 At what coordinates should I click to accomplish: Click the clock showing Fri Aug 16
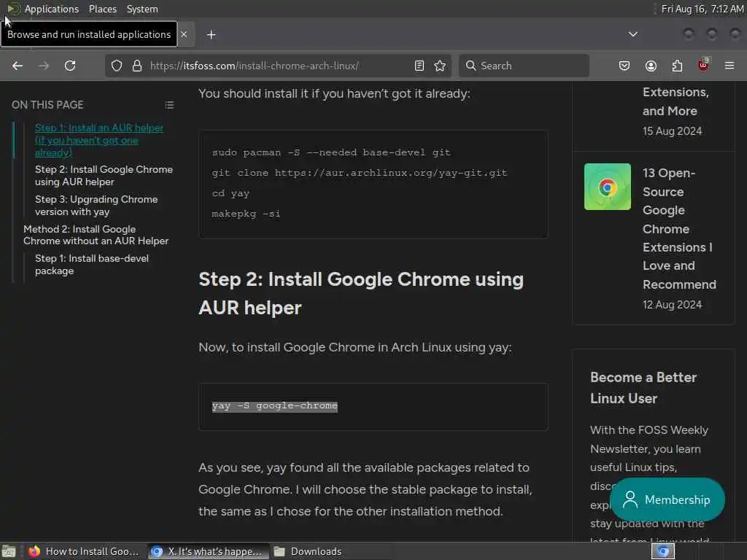coord(703,9)
